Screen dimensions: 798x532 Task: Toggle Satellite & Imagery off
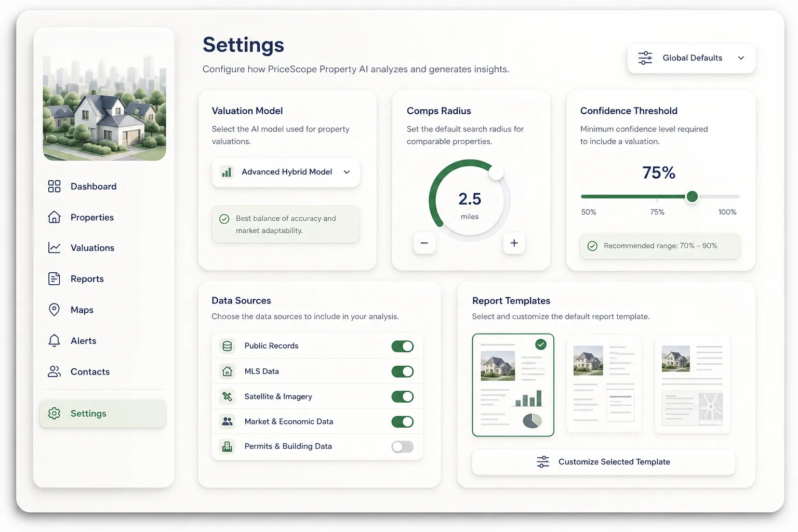click(x=403, y=396)
